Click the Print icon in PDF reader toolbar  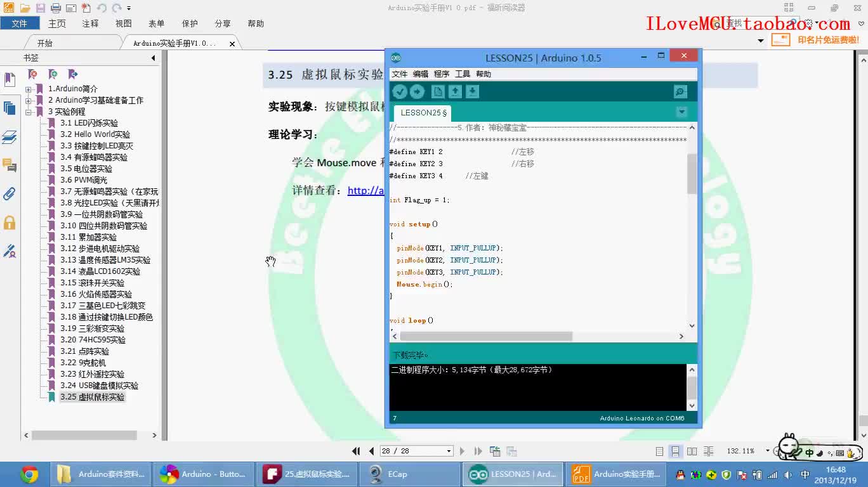click(x=56, y=8)
